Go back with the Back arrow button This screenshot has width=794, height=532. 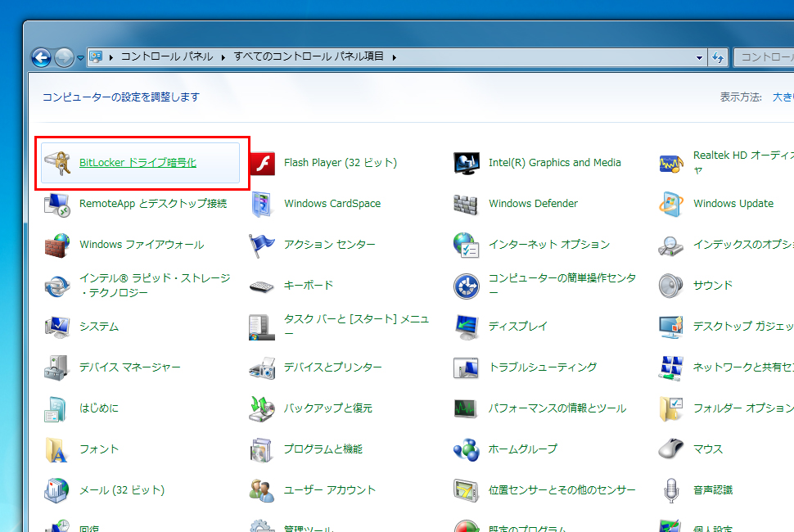(41, 58)
